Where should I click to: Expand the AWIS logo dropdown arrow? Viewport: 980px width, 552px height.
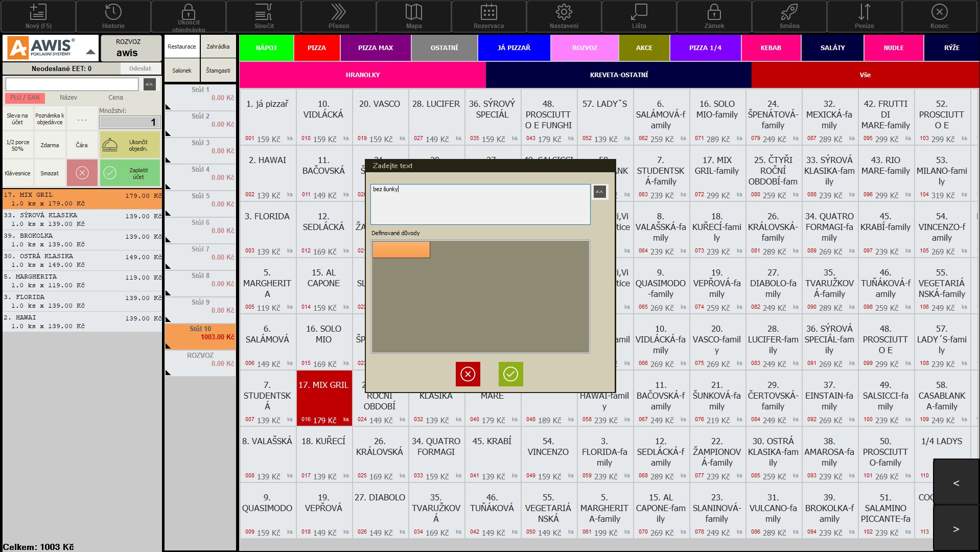coord(90,52)
